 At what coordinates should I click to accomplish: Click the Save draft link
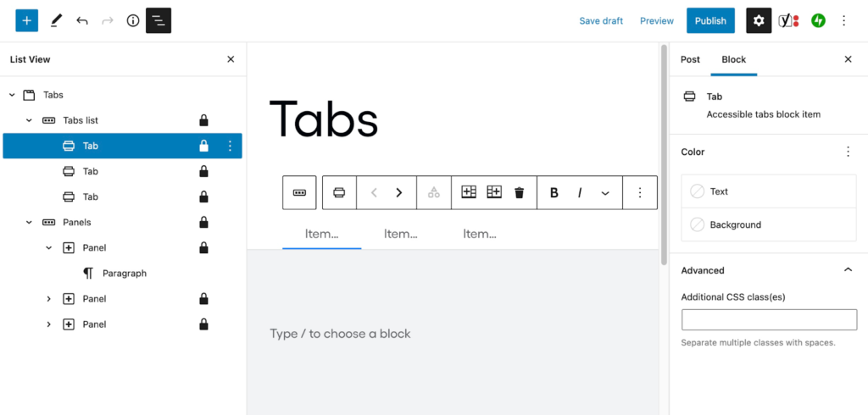click(601, 21)
